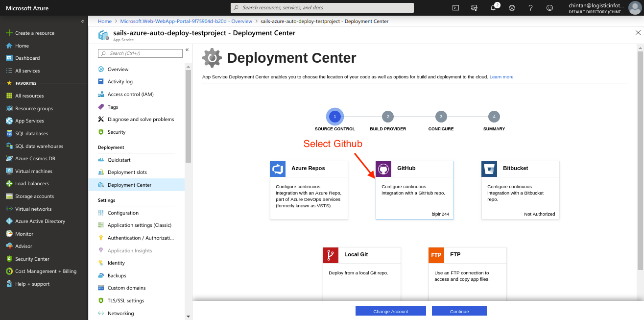Collapse the left Azure navigation sidebar
Image resolution: width=644 pixels, height=320 pixels.
point(83,21)
